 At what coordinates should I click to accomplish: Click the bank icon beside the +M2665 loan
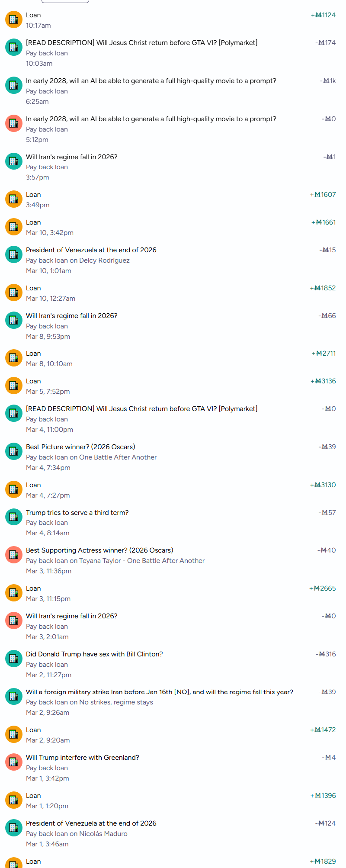point(13,593)
